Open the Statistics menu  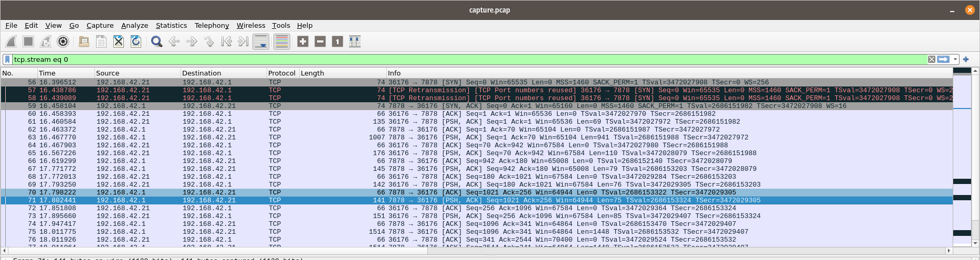(x=172, y=25)
